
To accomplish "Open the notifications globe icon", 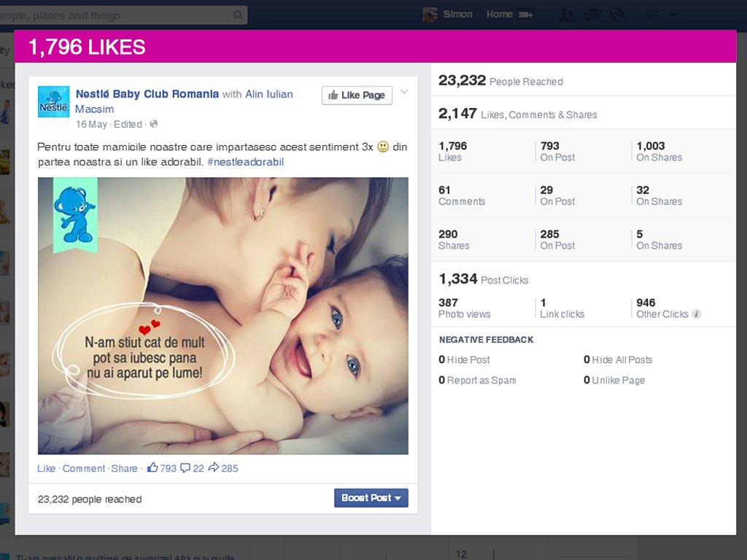I will pos(616,15).
